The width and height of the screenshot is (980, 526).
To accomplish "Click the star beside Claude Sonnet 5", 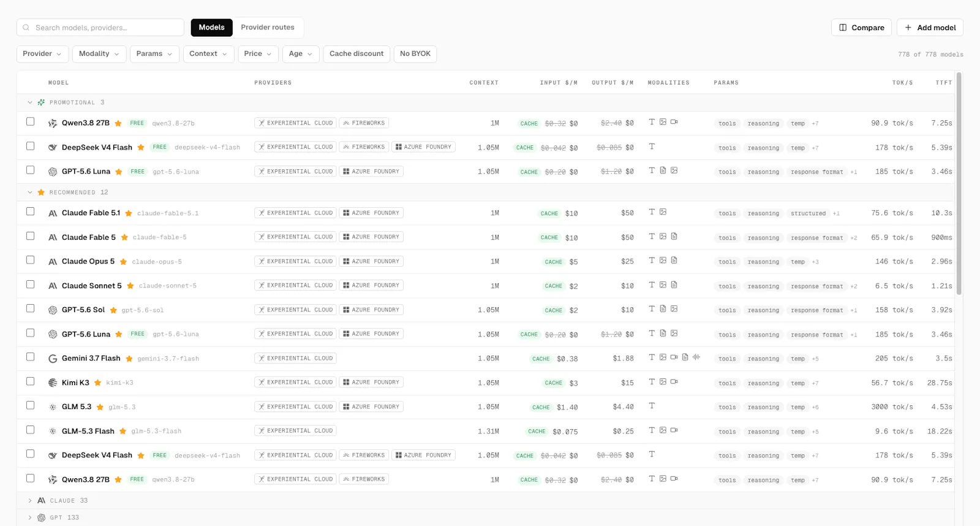I will pos(130,286).
